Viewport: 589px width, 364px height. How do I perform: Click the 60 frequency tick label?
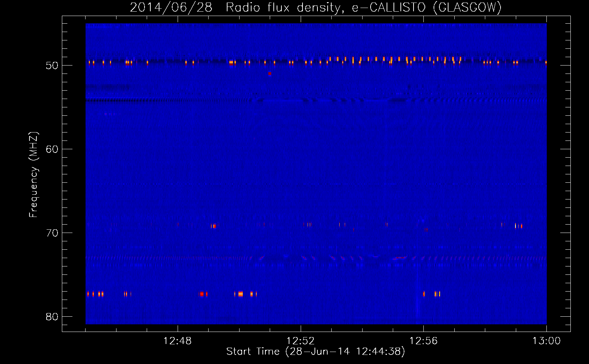(x=52, y=149)
